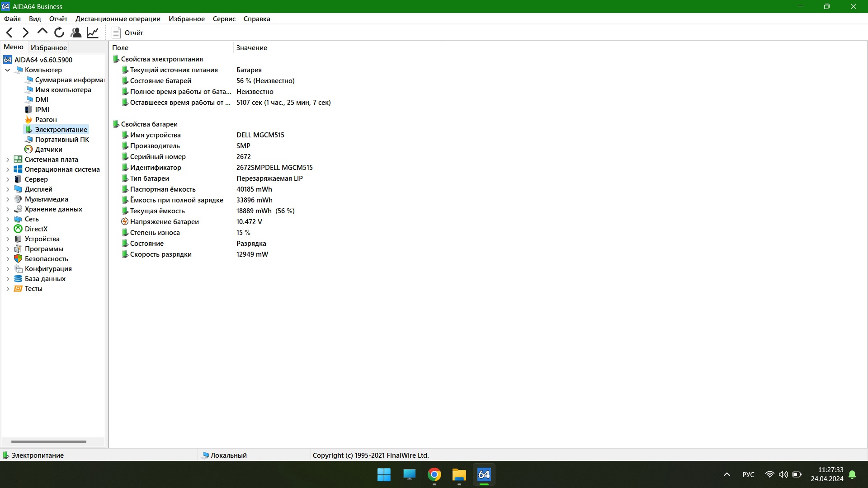Click the Поле column header
This screenshot has height=488, width=868.
(x=171, y=47)
